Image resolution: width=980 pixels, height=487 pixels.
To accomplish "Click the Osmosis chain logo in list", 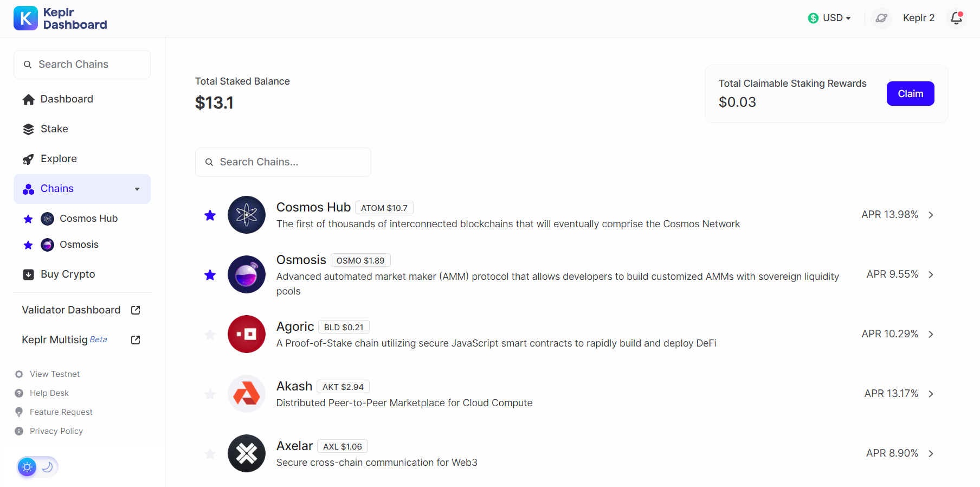I will [x=247, y=274].
